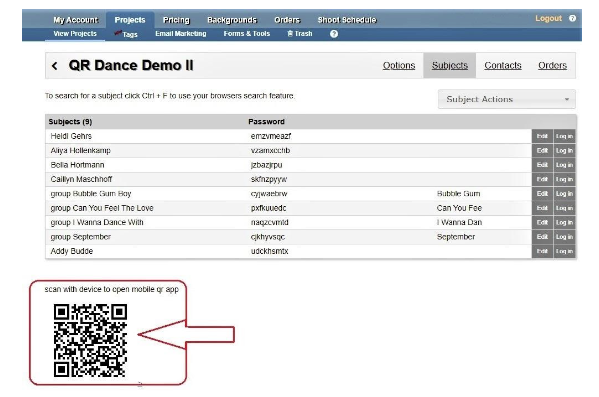Click the QR code image for the mobile app
This screenshot has height=397, width=599.
tap(91, 340)
